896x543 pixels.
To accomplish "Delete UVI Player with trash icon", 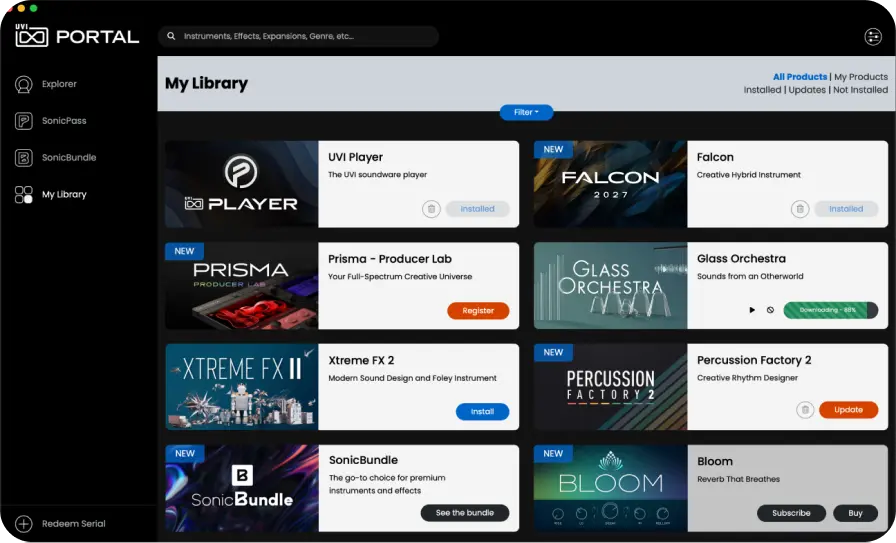I will point(431,209).
